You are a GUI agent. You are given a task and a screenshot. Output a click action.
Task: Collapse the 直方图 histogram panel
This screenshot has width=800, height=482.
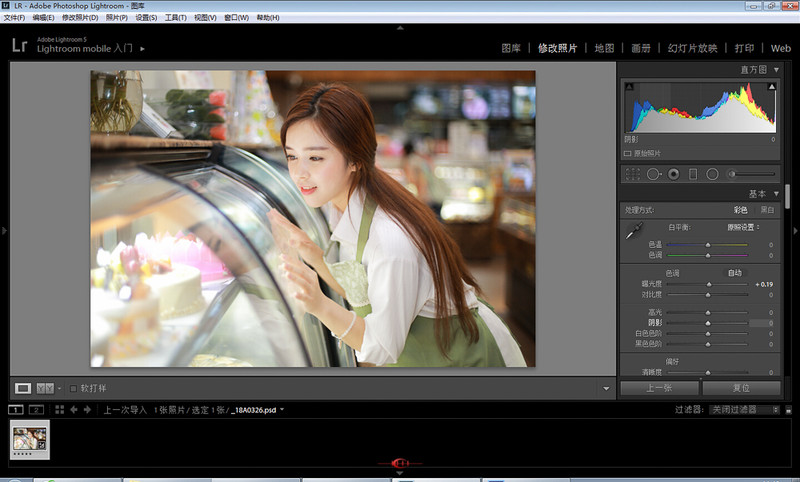coord(777,70)
